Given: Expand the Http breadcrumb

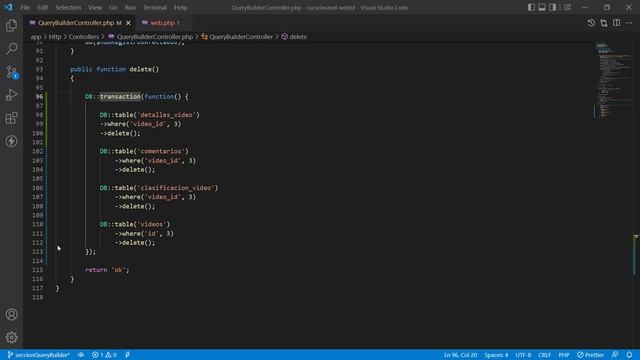Looking at the screenshot, I should [x=55, y=37].
